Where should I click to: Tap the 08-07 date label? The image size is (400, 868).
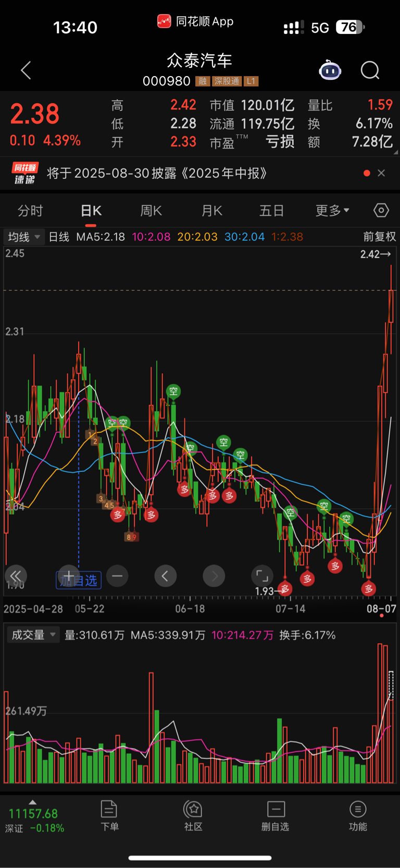pos(381,608)
